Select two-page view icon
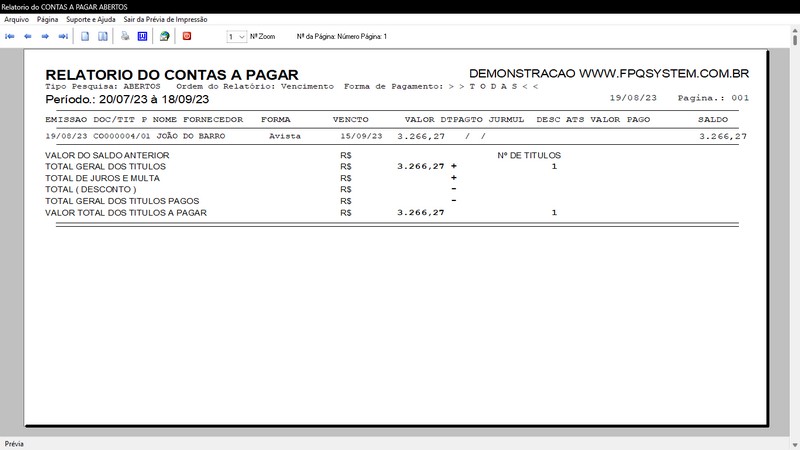This screenshot has width=800, height=450. pyautogui.click(x=103, y=36)
